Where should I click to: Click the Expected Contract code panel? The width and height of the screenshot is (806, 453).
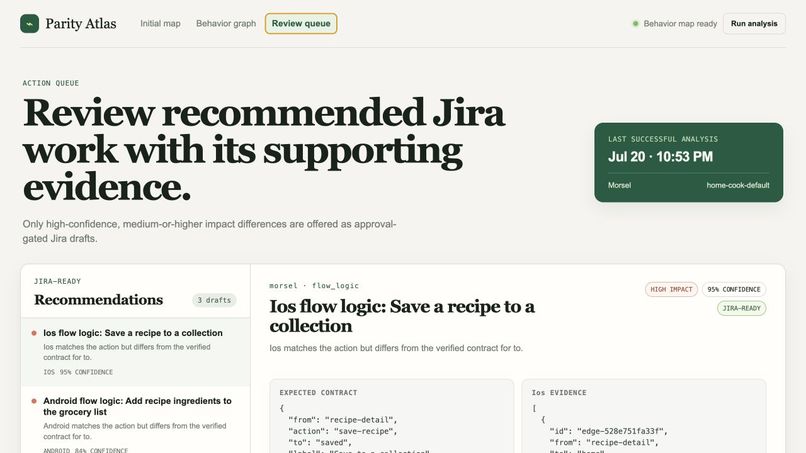(392, 416)
